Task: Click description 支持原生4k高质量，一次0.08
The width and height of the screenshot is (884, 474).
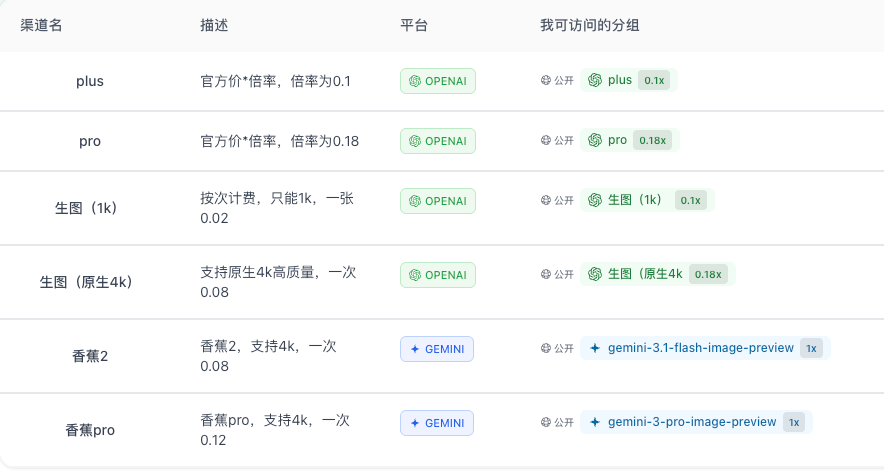Action: tap(278, 282)
